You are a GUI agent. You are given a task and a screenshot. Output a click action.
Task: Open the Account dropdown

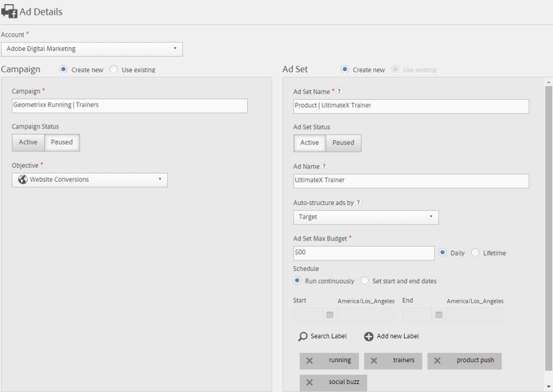coord(91,49)
